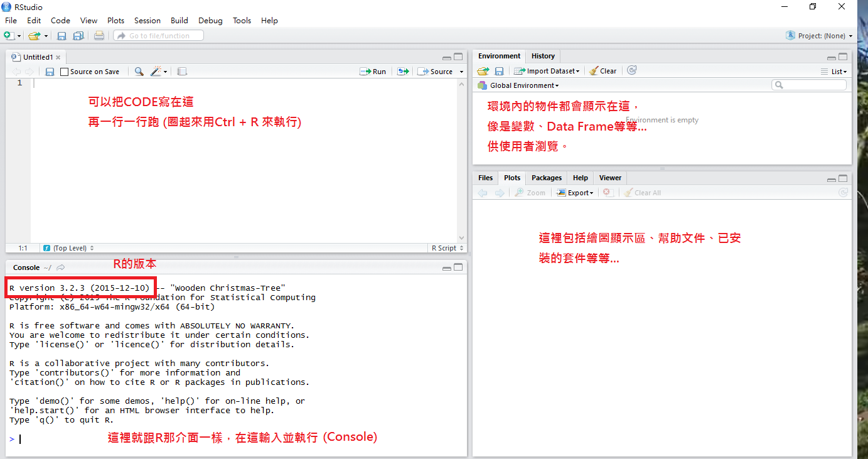Viewport: 868px width, 459px height.
Task: Open the R Script file type selector
Action: pos(447,248)
